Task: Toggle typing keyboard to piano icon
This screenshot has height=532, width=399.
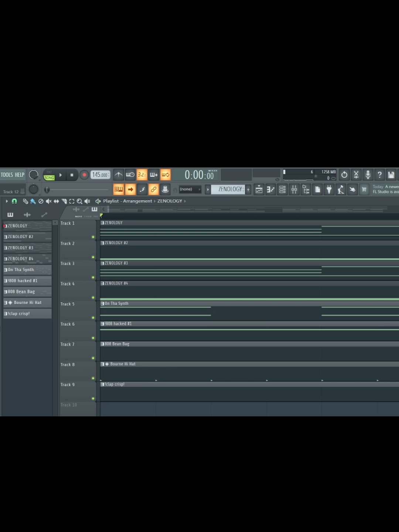Action: [119, 190]
